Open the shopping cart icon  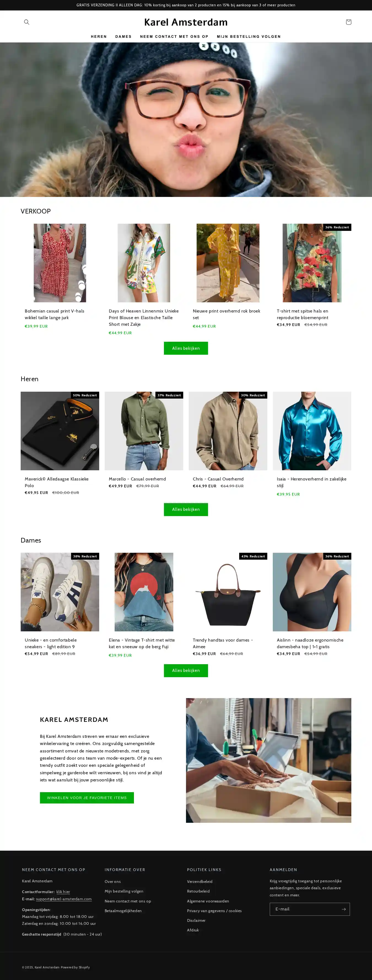tap(349, 22)
